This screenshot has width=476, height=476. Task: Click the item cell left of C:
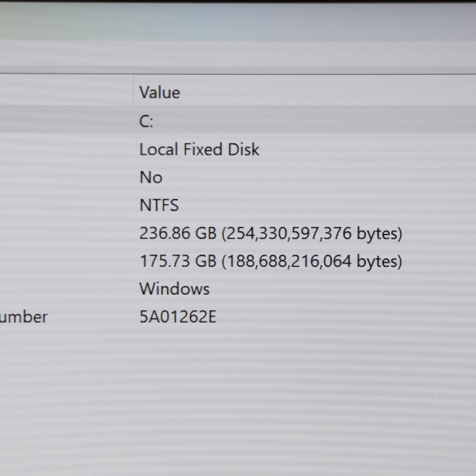pos(63,121)
